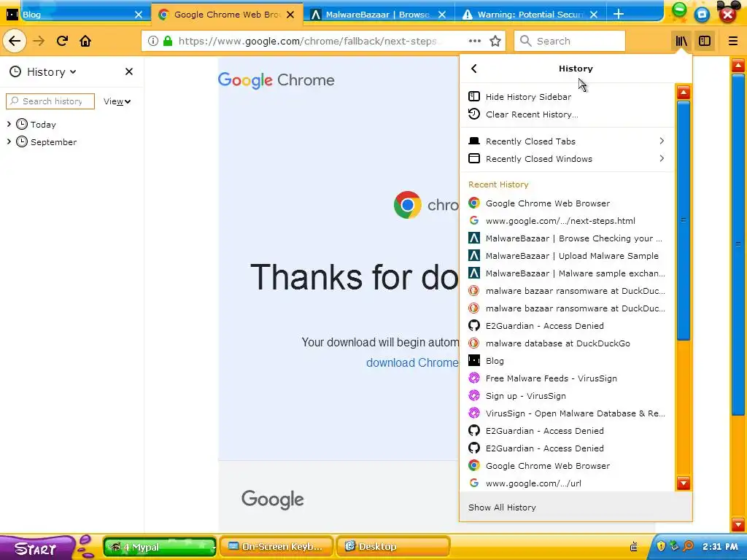Screen dimensions: 747x560
Task: Close the Blog tab
Action: [x=138, y=15]
